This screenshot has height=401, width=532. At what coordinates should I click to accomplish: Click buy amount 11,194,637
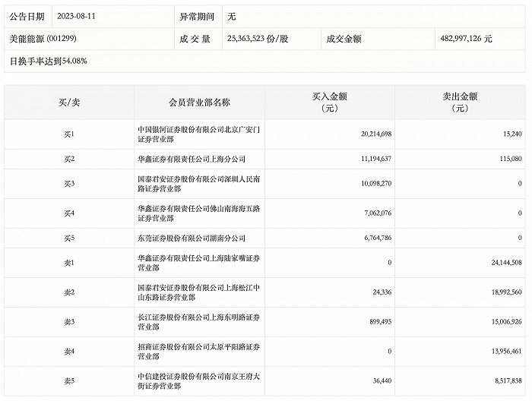[376, 159]
